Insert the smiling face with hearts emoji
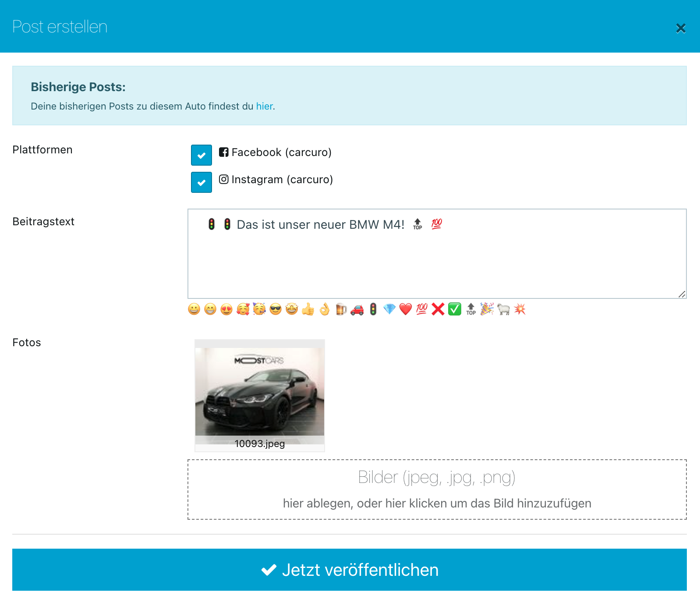 (243, 309)
